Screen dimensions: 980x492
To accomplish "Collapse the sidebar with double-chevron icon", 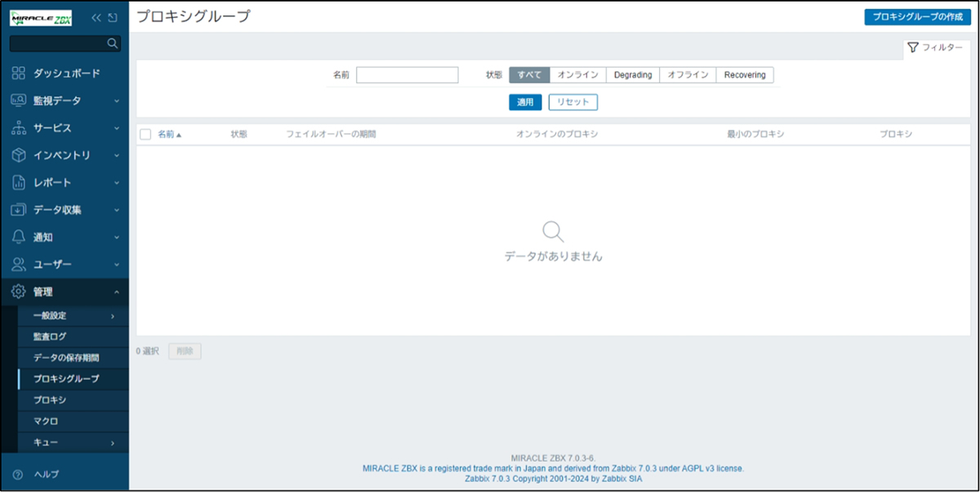I will tap(96, 18).
